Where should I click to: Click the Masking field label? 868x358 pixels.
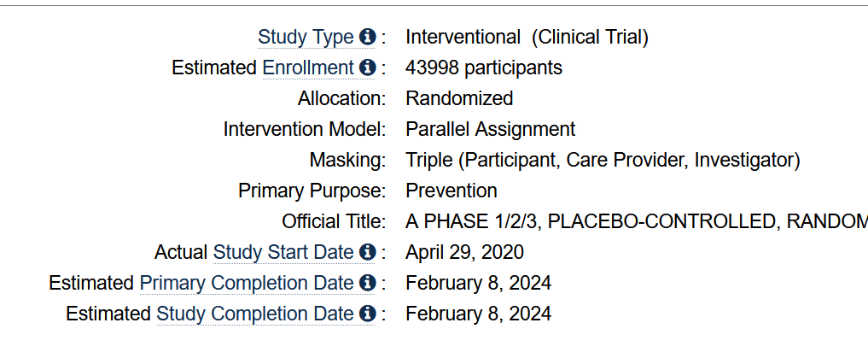click(x=347, y=160)
